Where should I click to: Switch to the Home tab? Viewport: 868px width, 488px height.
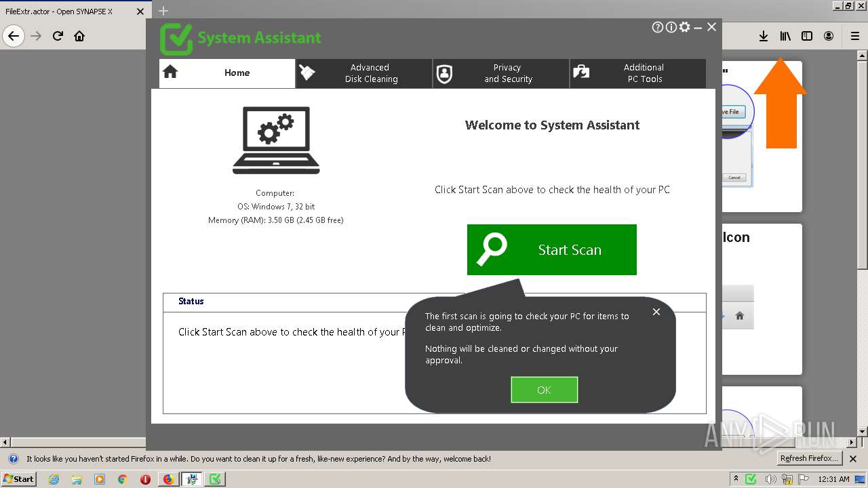pyautogui.click(x=227, y=73)
